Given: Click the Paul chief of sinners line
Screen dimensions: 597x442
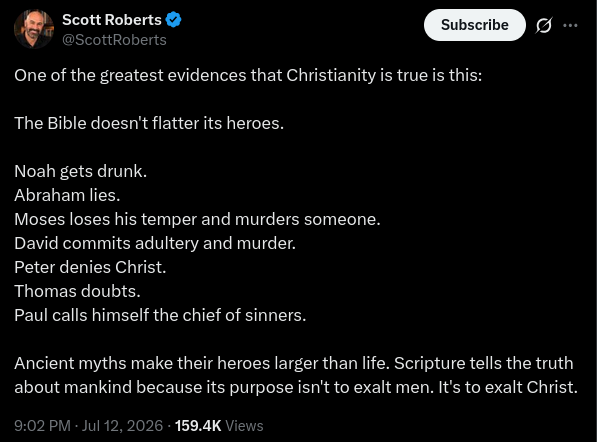Looking at the screenshot, I should pos(160,316).
